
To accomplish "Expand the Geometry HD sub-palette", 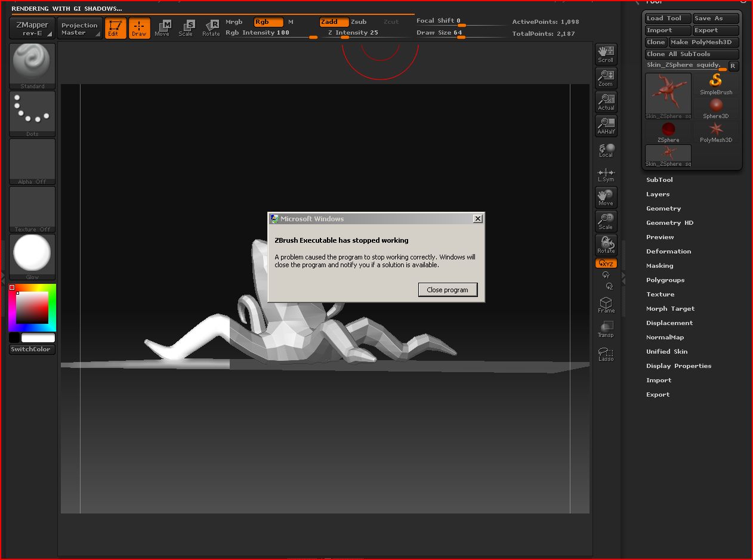I will (669, 222).
